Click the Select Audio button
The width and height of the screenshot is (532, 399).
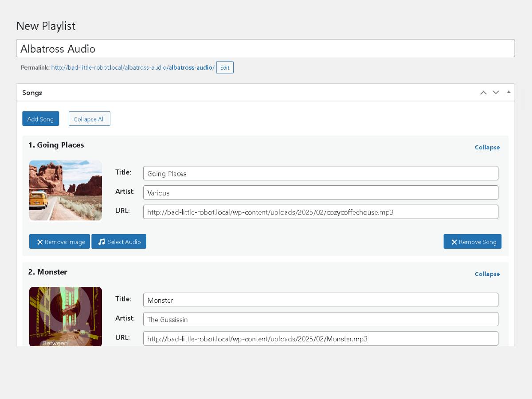pyautogui.click(x=119, y=242)
